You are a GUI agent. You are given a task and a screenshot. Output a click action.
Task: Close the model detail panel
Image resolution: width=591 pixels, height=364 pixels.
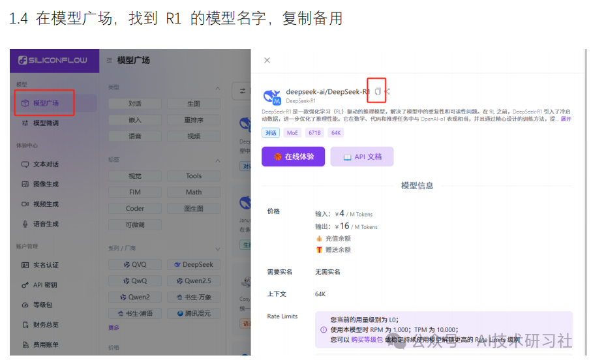coord(267,60)
